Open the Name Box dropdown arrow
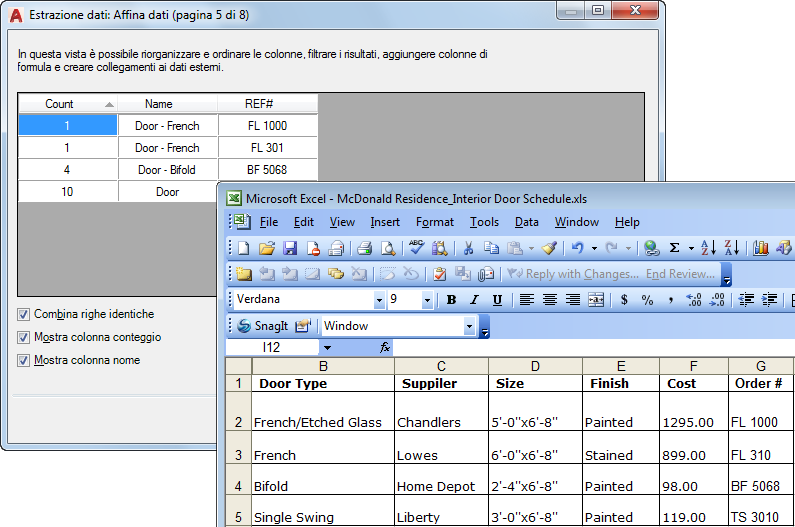Screen dimensions: 795x527 (328, 348)
